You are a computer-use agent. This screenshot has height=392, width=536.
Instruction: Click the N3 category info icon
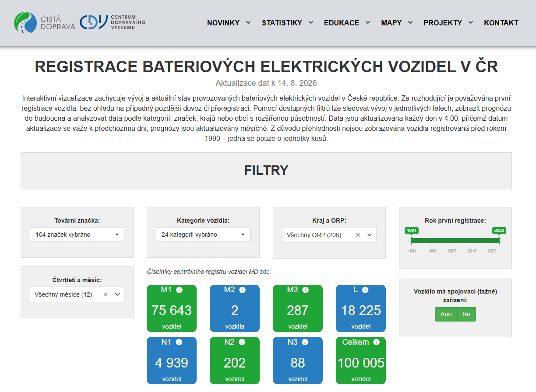(x=305, y=343)
